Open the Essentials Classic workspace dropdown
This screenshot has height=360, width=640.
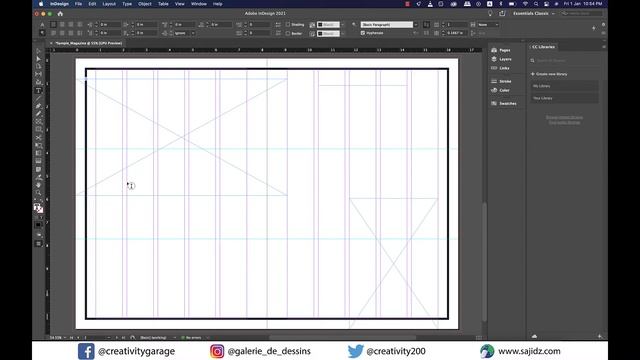click(x=534, y=13)
